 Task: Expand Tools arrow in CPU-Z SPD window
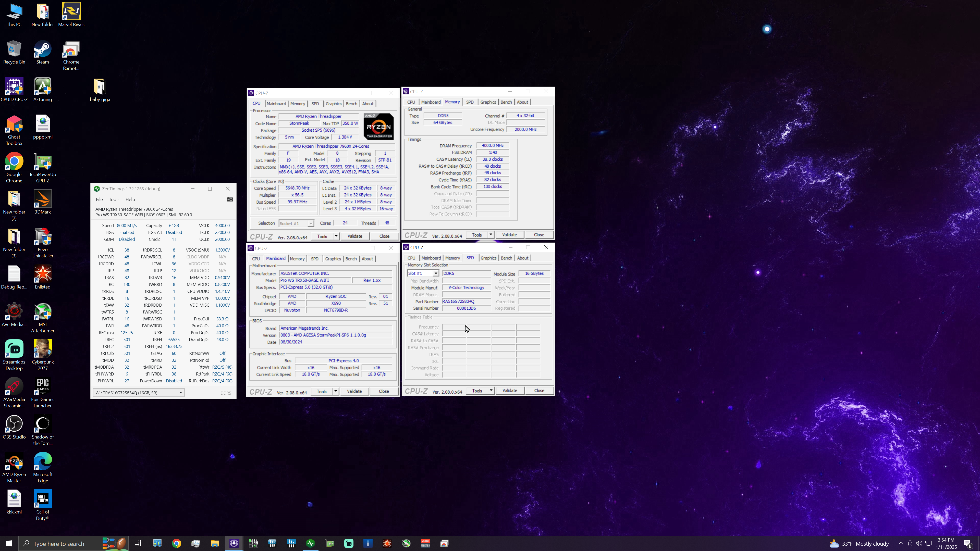(491, 391)
